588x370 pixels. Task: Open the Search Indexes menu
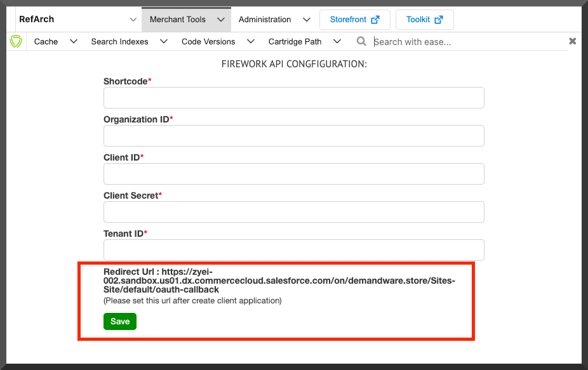[x=119, y=42]
